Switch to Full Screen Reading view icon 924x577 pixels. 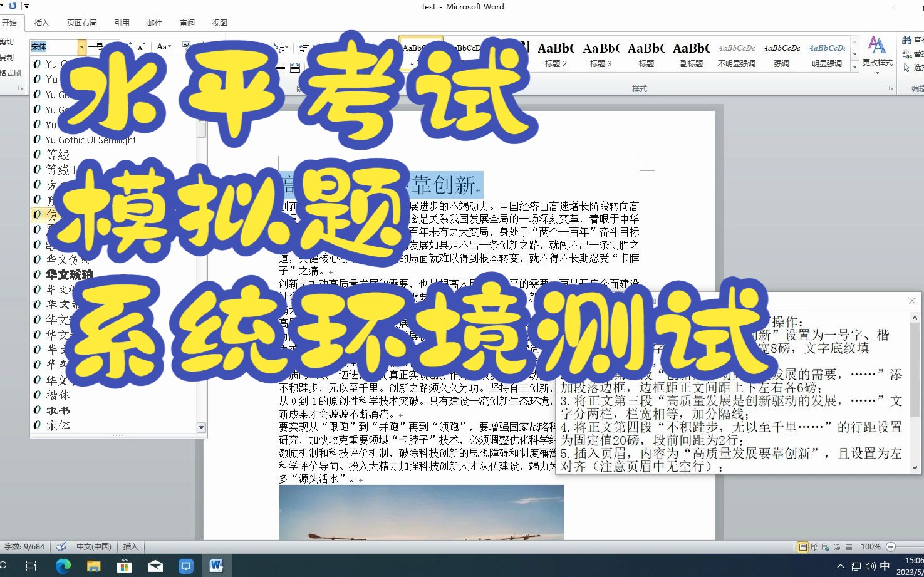(x=816, y=546)
